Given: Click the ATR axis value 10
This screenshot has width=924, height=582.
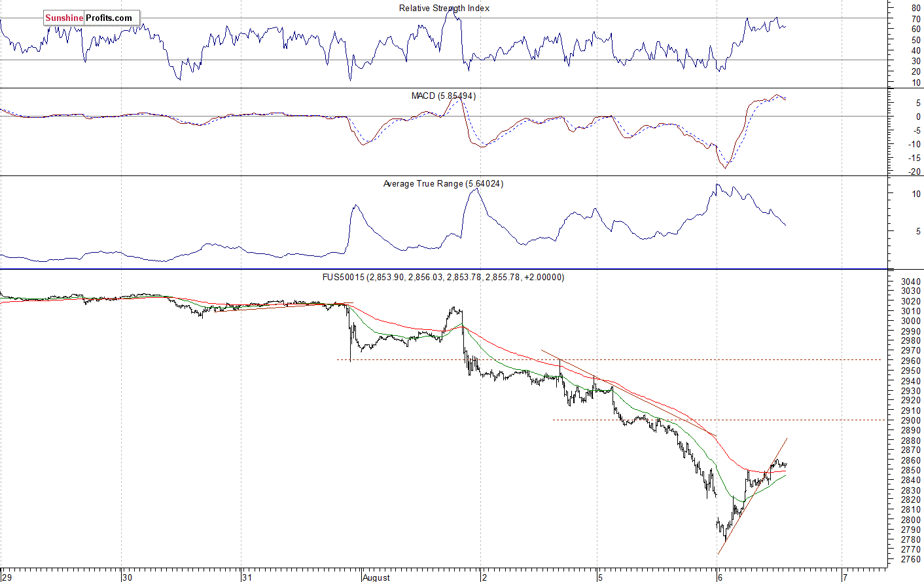Looking at the screenshot, I should coord(916,194).
